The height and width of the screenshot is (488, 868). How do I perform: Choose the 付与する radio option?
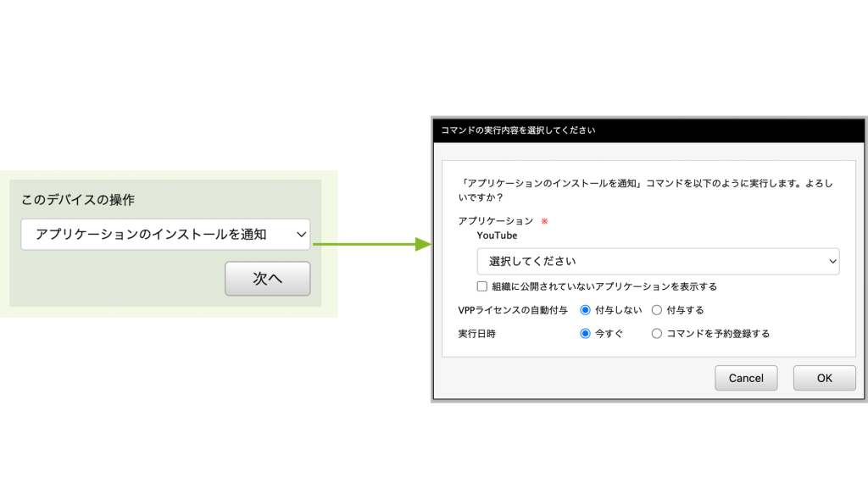(656, 310)
